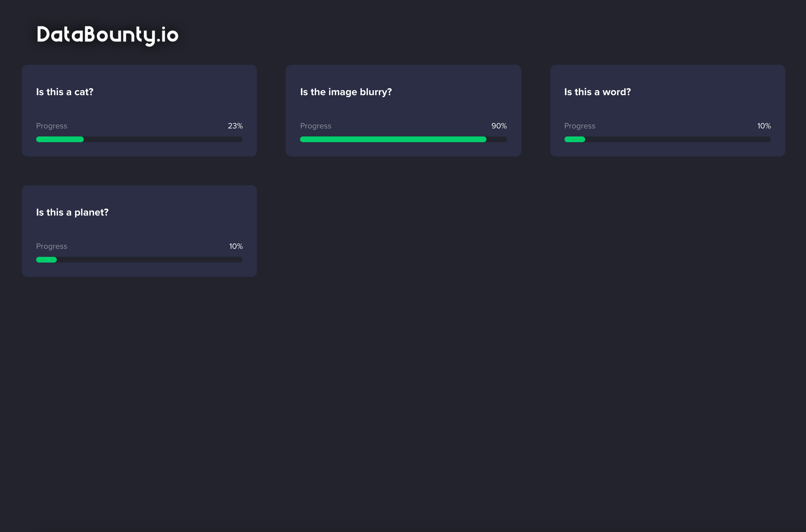Click the 'Is the image blurry?' title
806x532 pixels.
pos(346,92)
